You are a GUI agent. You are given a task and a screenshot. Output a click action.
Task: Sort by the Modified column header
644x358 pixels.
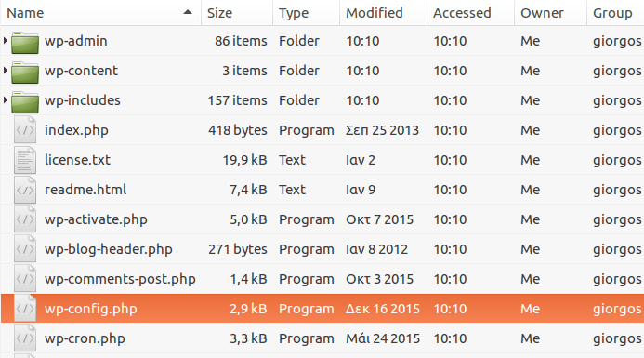pyautogui.click(x=384, y=13)
